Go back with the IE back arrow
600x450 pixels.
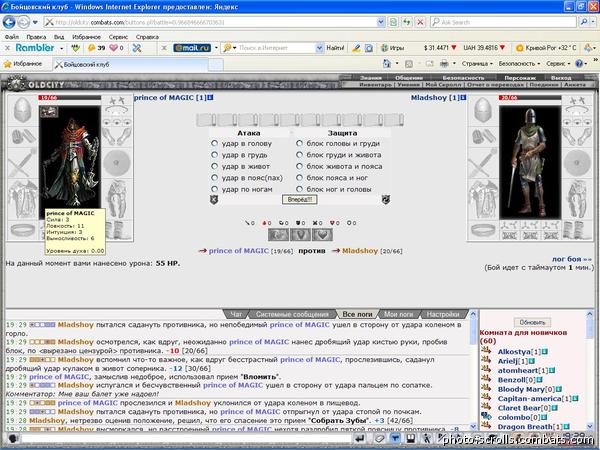[x=9, y=22]
